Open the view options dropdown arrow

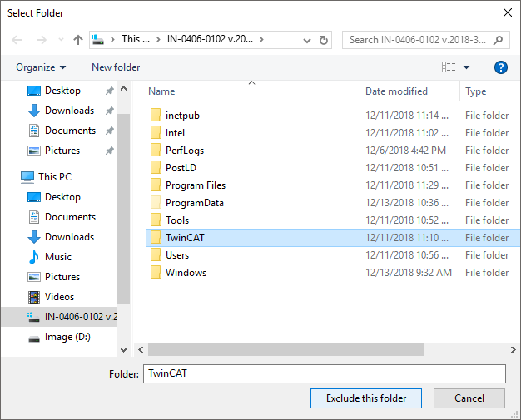coord(467,67)
